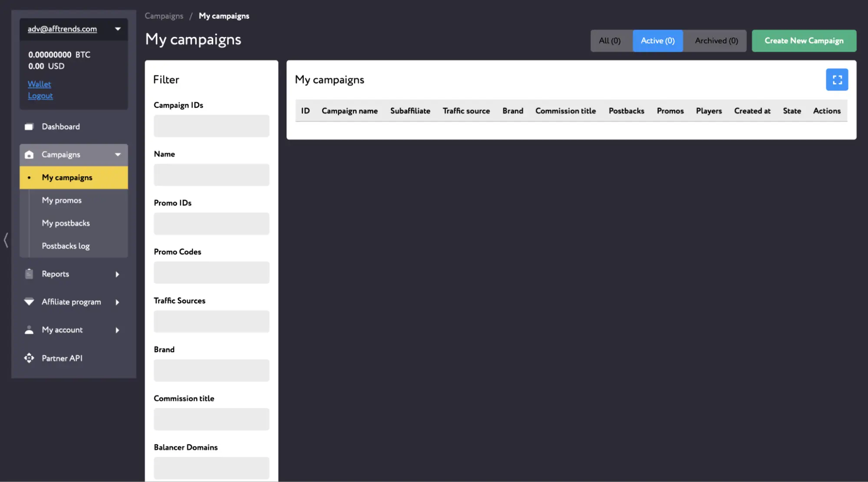Click the ID column header
868x482 pixels.
point(306,111)
